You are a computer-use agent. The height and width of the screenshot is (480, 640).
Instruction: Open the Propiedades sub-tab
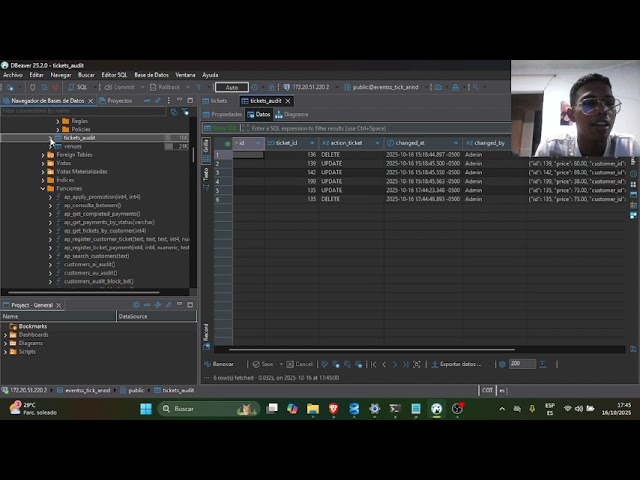click(223, 114)
